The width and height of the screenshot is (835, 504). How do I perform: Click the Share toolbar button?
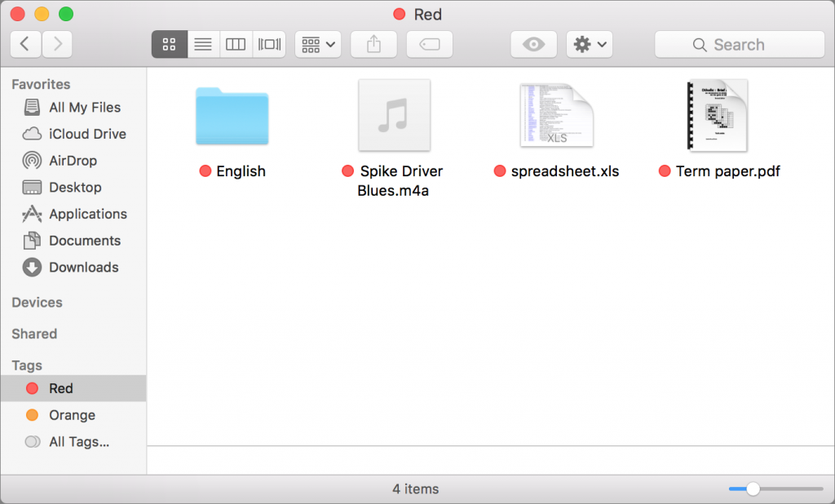point(373,44)
